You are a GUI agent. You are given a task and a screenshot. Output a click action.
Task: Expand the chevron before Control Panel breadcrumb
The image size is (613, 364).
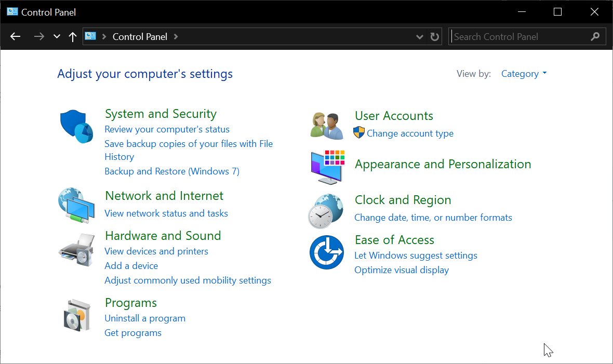pyautogui.click(x=104, y=36)
